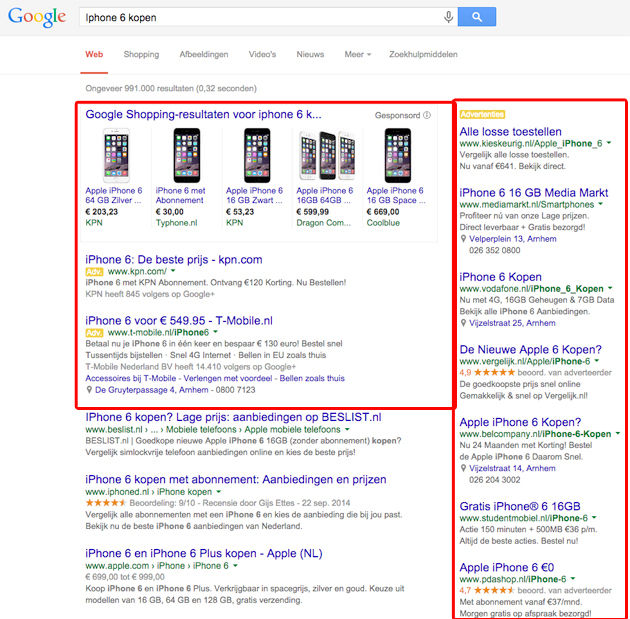Open 'iPhone 6 voor € 549.95 - T-Mobile.nl'
The image size is (630, 619).
pyautogui.click(x=179, y=321)
